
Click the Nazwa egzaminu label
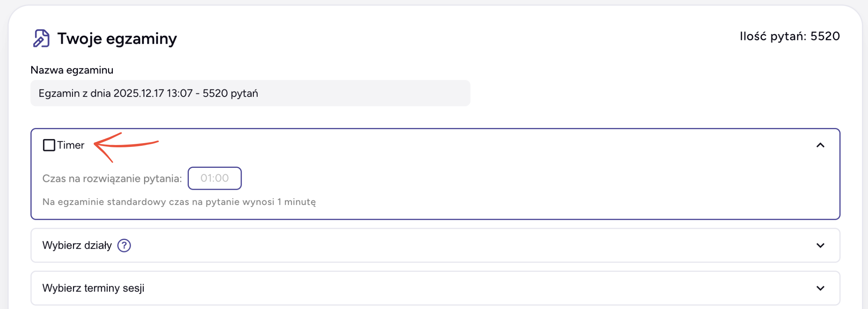tap(72, 70)
